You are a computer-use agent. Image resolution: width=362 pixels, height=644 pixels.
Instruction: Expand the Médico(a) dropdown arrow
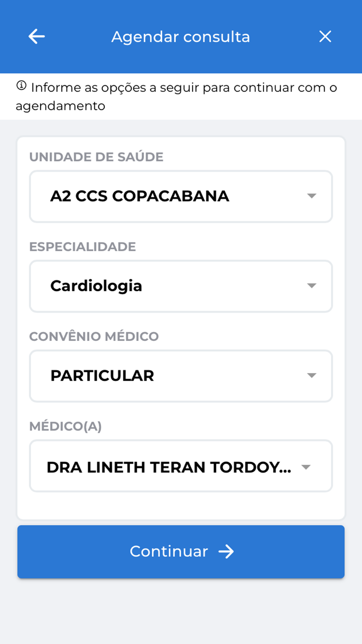point(306,467)
